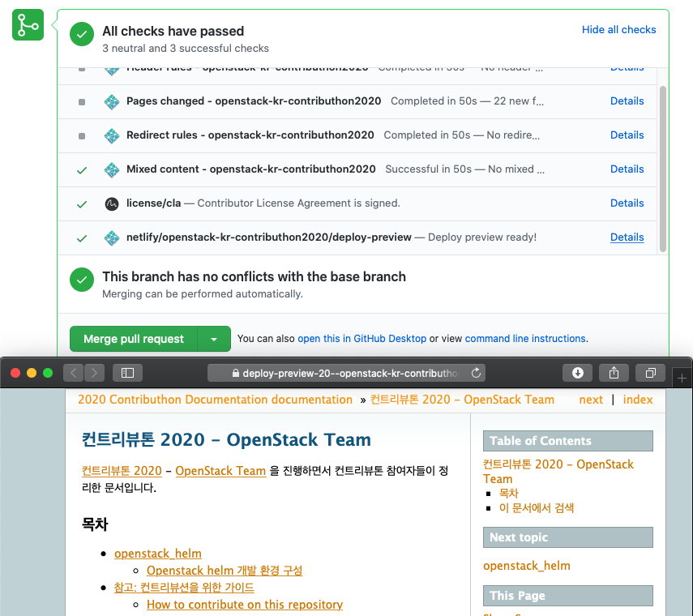Show Safari downloads
This screenshot has width=693, height=616.
pos(578,373)
